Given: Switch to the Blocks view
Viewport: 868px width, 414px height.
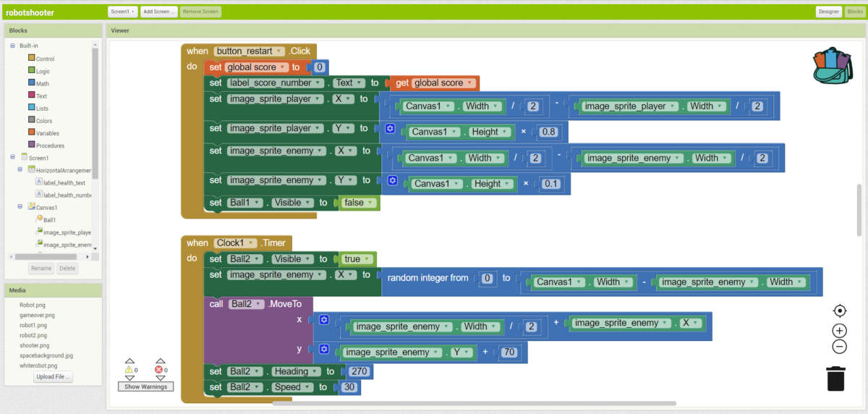Looking at the screenshot, I should click(x=854, y=12).
